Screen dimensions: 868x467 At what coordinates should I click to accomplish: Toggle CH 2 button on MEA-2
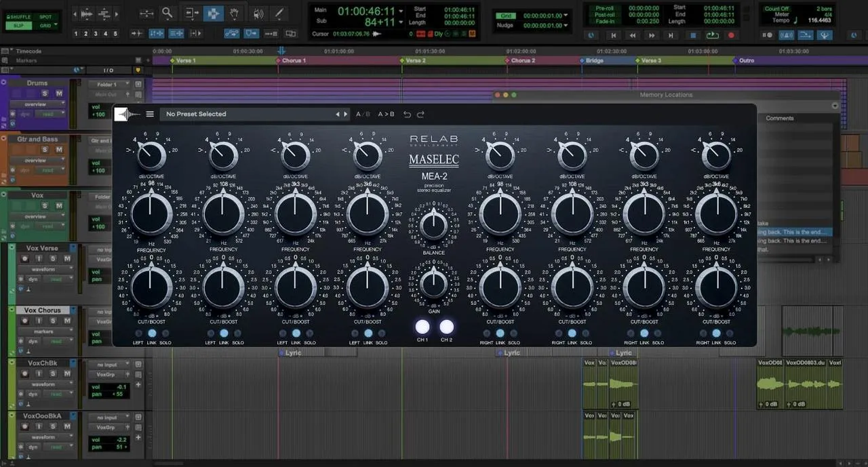point(446,327)
